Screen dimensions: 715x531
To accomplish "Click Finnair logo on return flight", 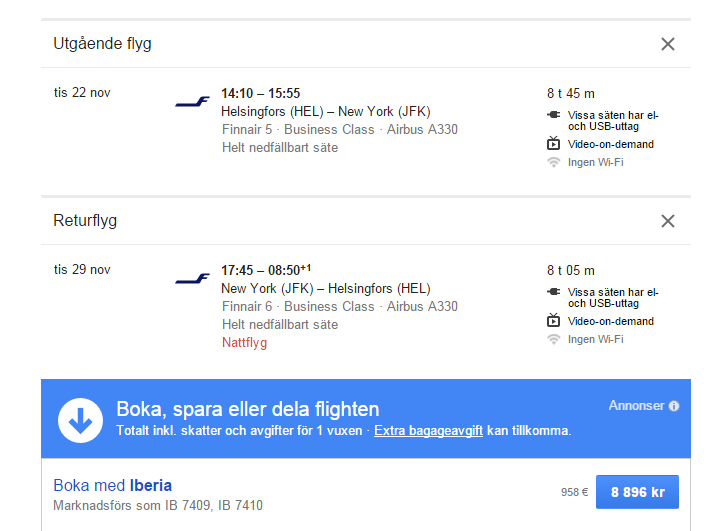I will point(192,279).
